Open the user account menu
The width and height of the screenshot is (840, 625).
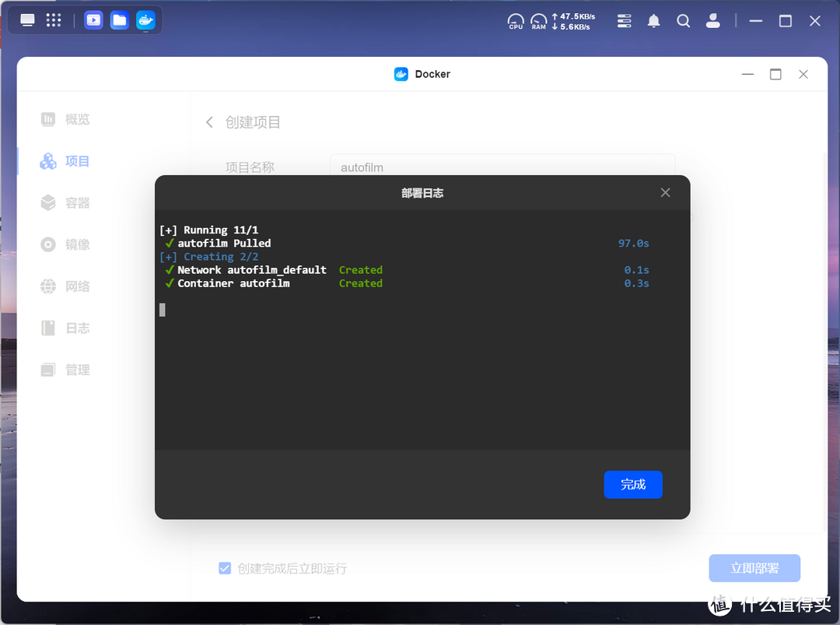713,21
